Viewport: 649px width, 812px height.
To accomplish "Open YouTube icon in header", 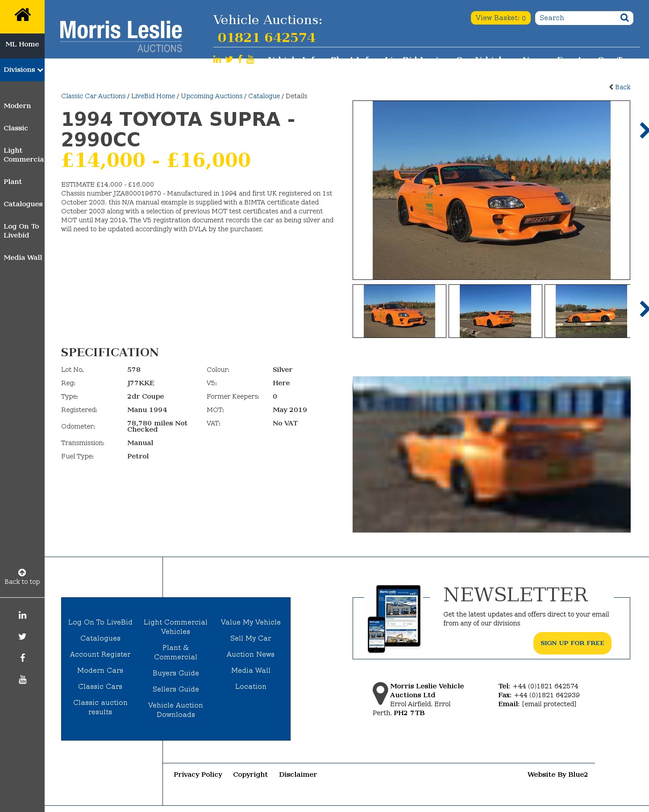I will (x=250, y=59).
